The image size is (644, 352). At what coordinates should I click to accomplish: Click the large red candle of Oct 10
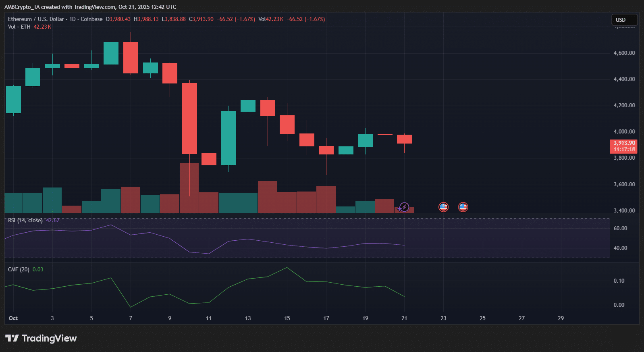[x=189, y=119]
